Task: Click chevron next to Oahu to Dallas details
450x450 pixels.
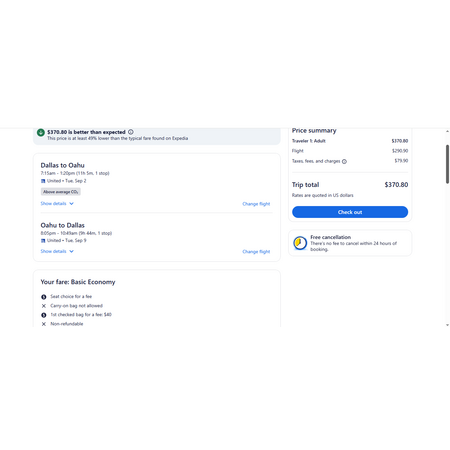Action: tap(71, 251)
